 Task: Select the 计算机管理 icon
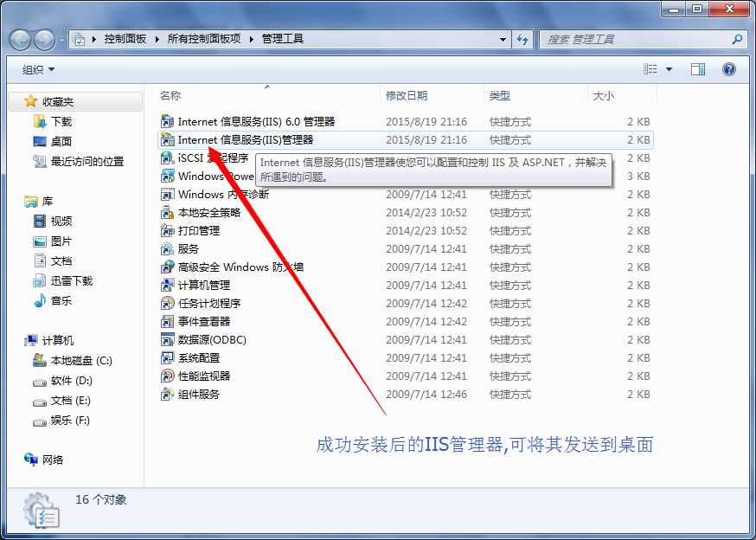pos(167,286)
